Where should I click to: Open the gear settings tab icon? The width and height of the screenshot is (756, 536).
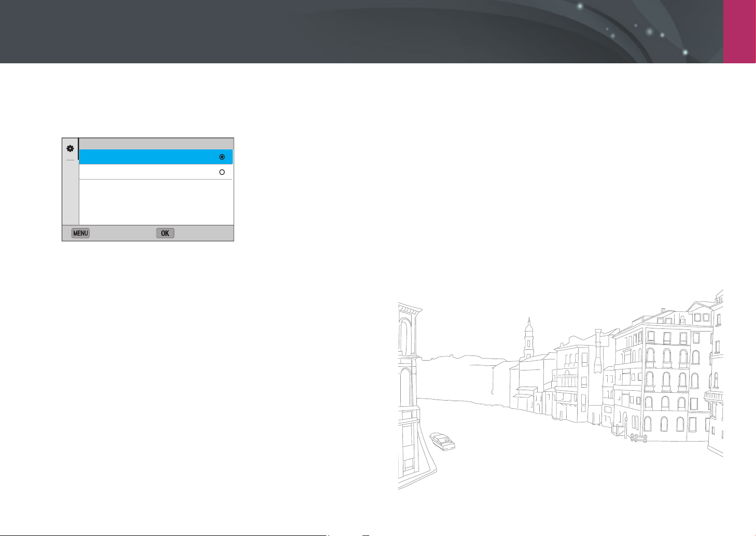(x=70, y=148)
